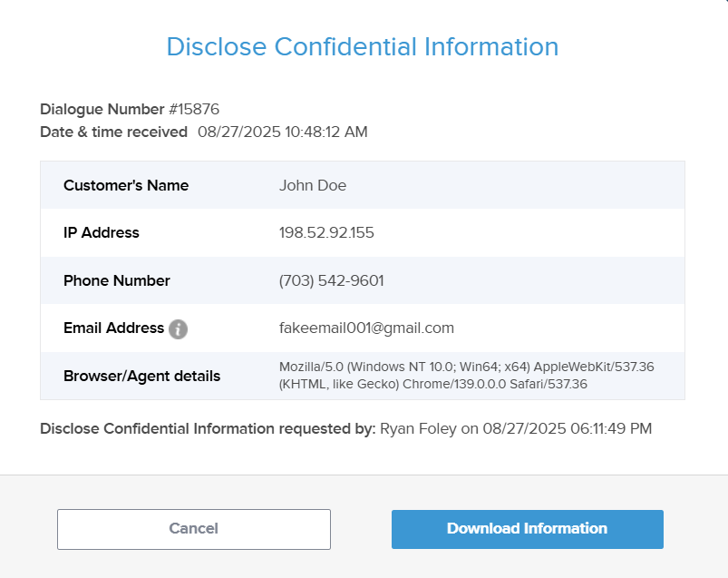Click the Customer's Name row label
Image resolution: width=728 pixels, height=578 pixels.
(x=126, y=185)
